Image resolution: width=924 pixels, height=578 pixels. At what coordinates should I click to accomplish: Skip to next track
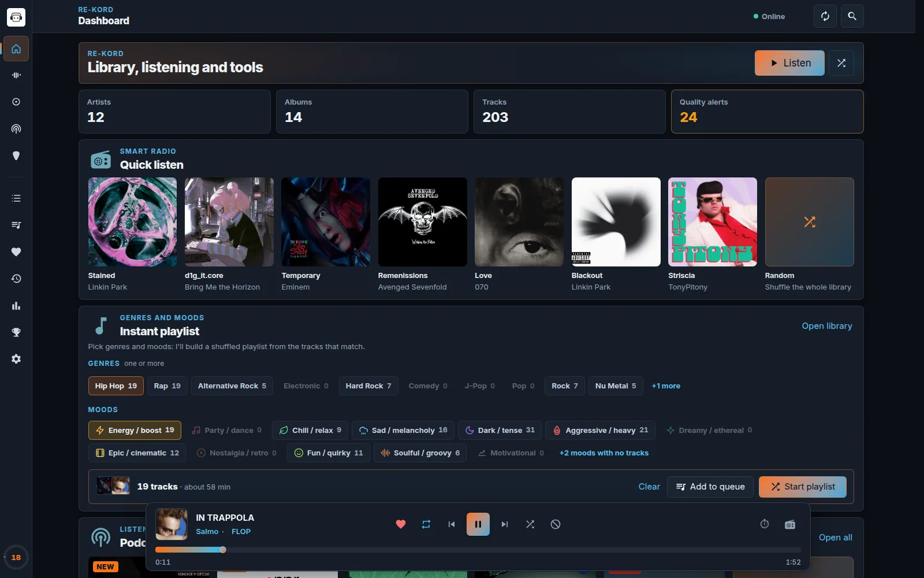(505, 524)
